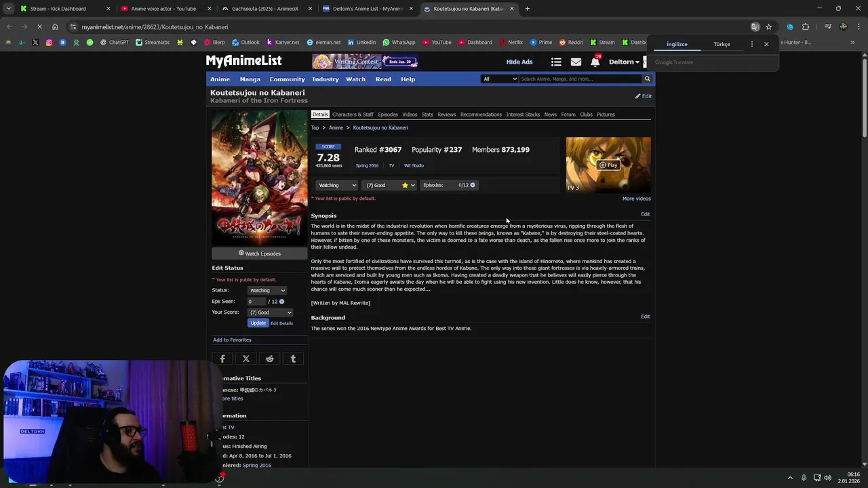Open the Industry menu
Viewport: 868px width, 488px height.
pyautogui.click(x=325, y=79)
